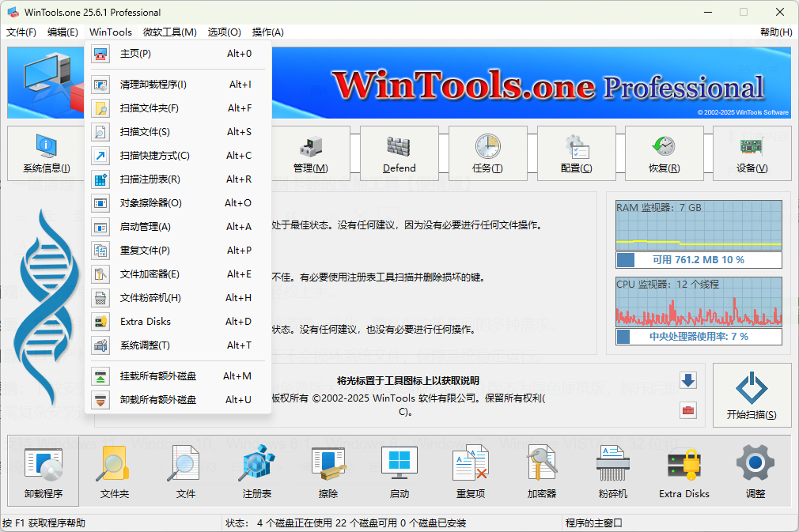Open the Startup (启动) tool icon
The image size is (799, 532).
399,472
